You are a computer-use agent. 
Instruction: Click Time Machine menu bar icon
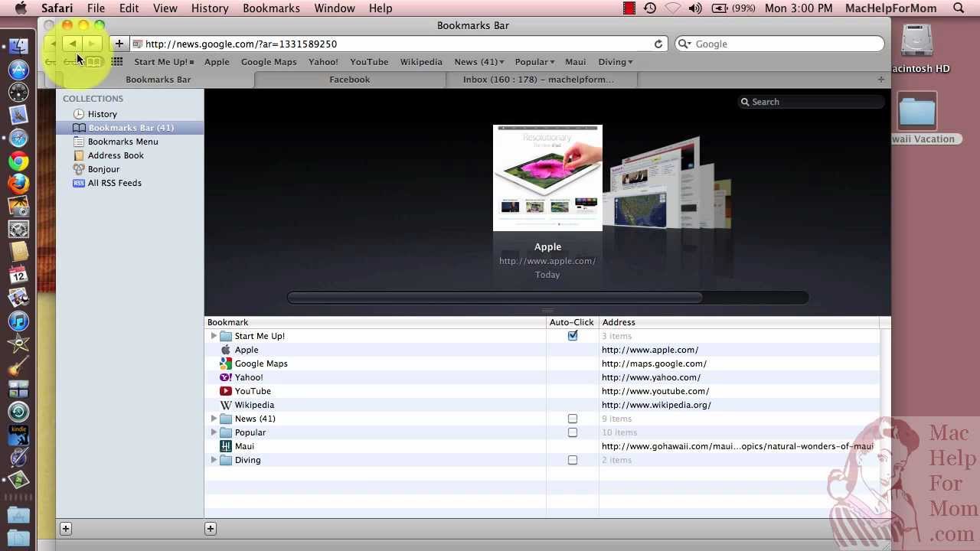point(650,8)
